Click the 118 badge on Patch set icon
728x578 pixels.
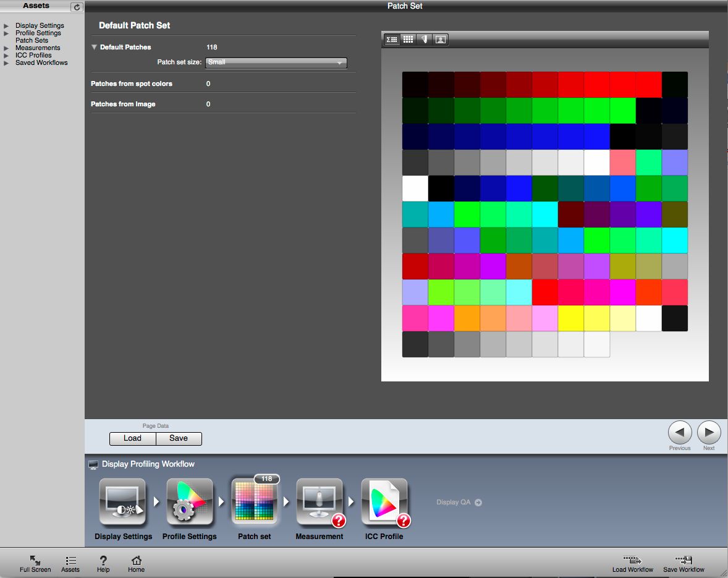(266, 478)
